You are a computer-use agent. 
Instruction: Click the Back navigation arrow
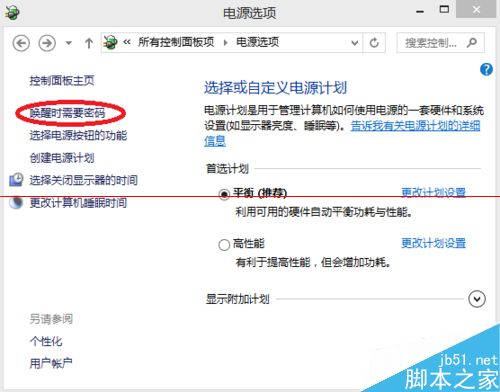click(21, 43)
